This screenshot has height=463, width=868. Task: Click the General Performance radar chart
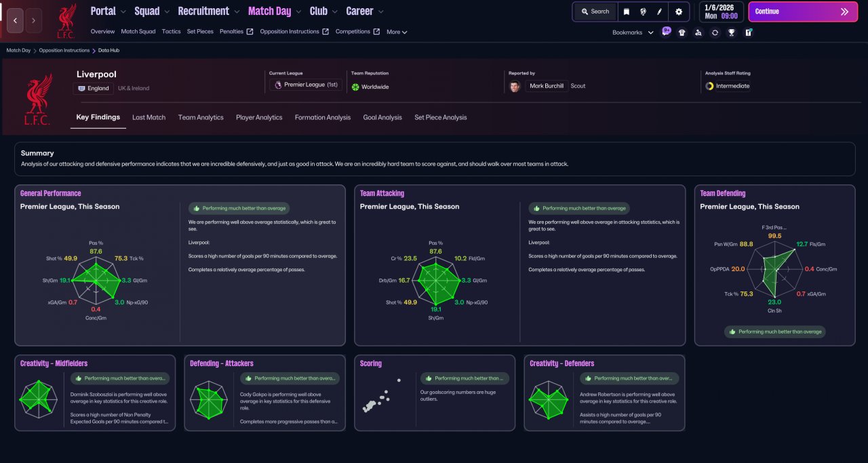[96, 280]
